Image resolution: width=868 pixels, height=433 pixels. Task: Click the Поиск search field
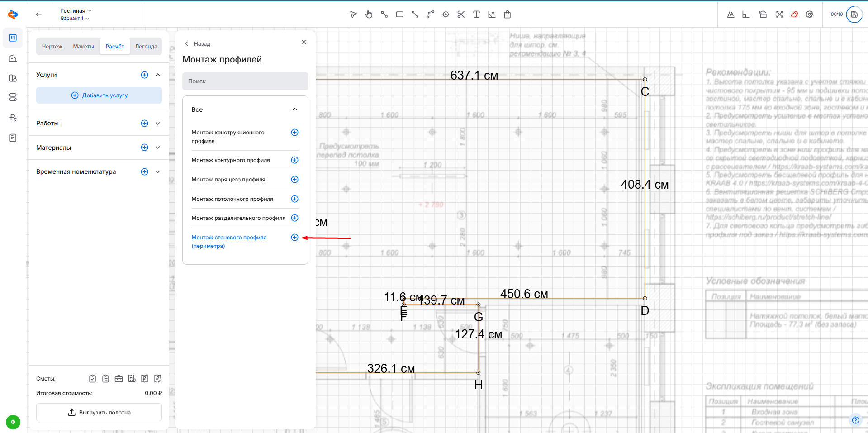click(x=245, y=81)
